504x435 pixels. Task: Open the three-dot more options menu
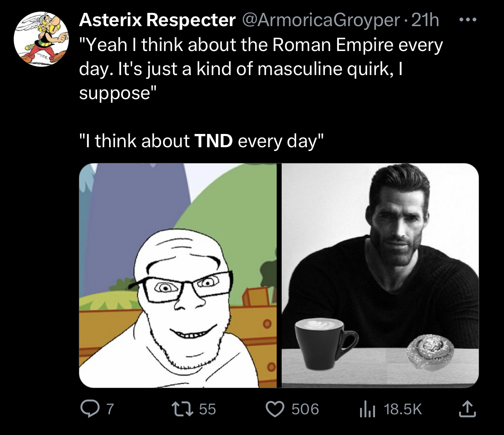467,19
